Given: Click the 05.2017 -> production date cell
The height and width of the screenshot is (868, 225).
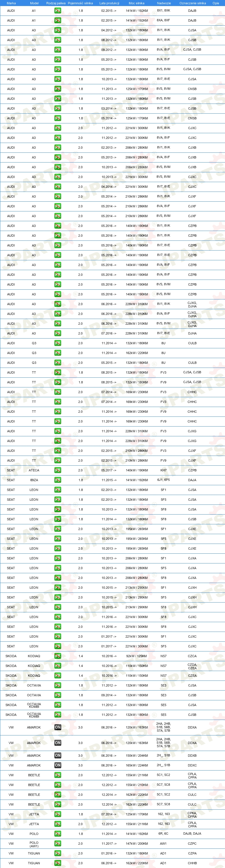Looking at the screenshot, I should coord(109,470).
